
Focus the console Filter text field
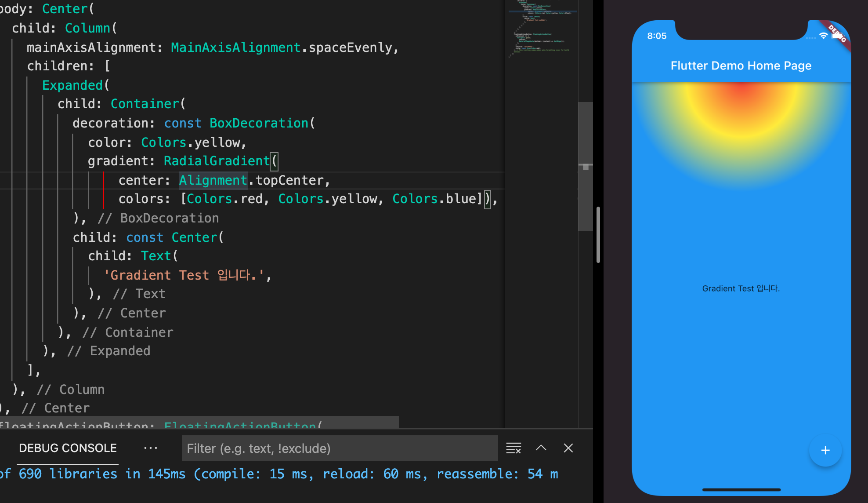click(x=339, y=448)
